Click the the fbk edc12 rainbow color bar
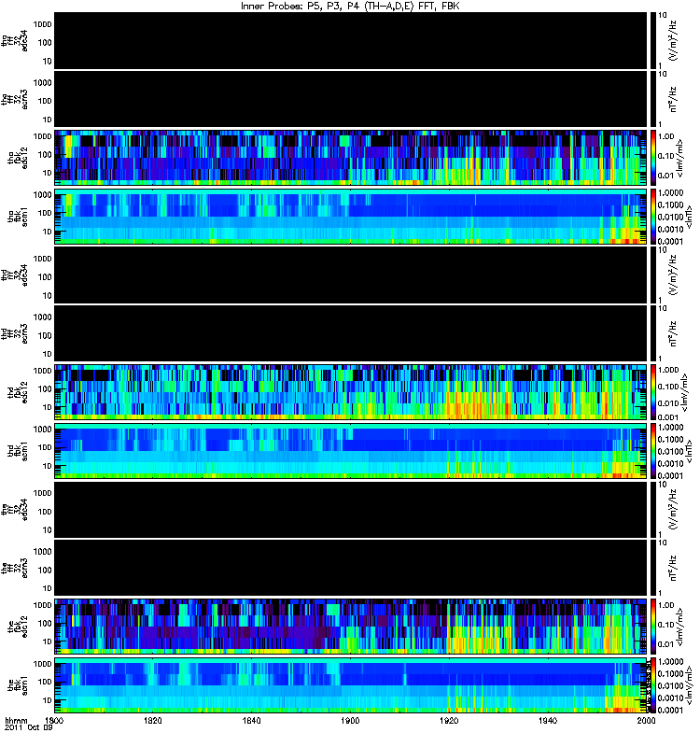The width and height of the screenshot is (700, 747). pos(653,627)
